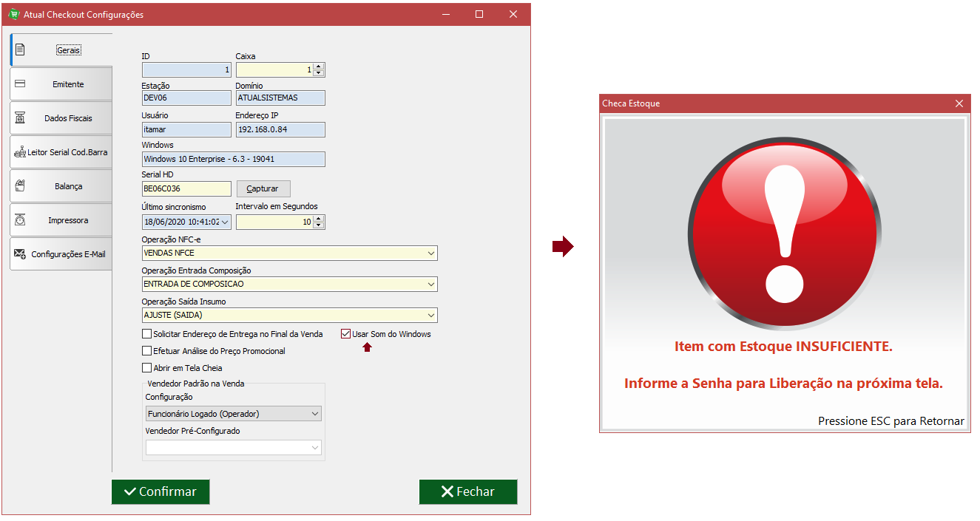Open the Gerais tab
Screen dimensions: 980x521
tap(61, 50)
